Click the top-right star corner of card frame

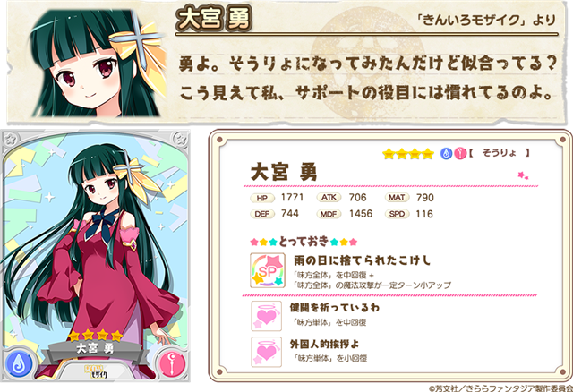pyautogui.click(x=180, y=139)
